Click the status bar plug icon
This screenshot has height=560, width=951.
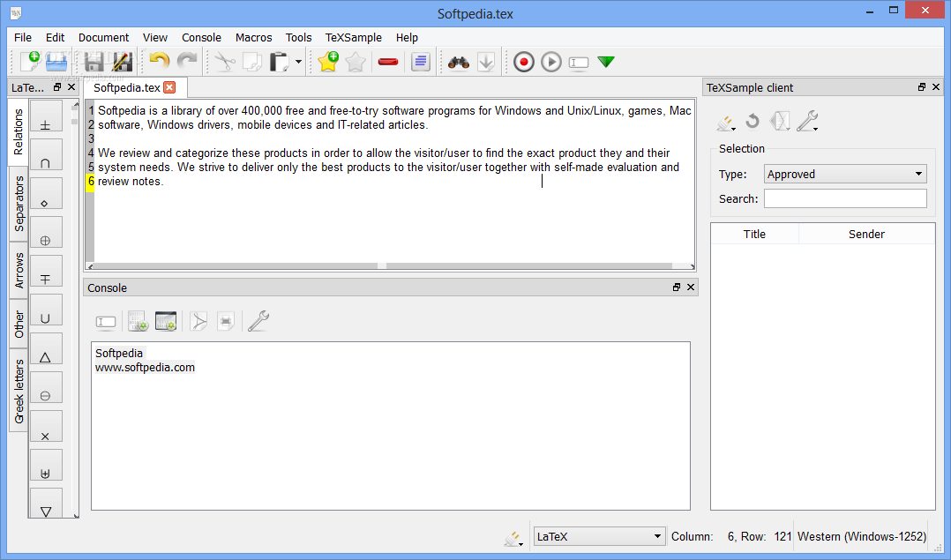[x=513, y=538]
